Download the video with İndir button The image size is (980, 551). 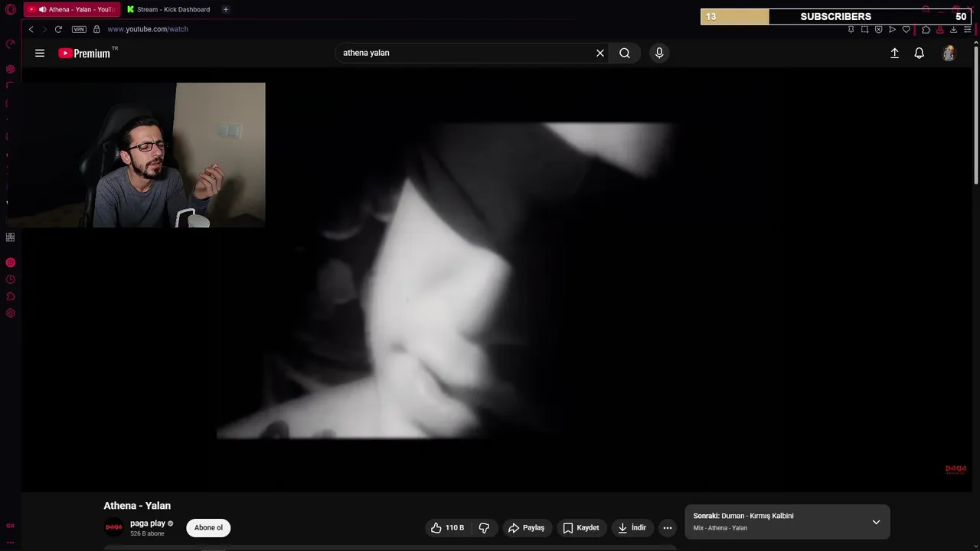tap(632, 528)
